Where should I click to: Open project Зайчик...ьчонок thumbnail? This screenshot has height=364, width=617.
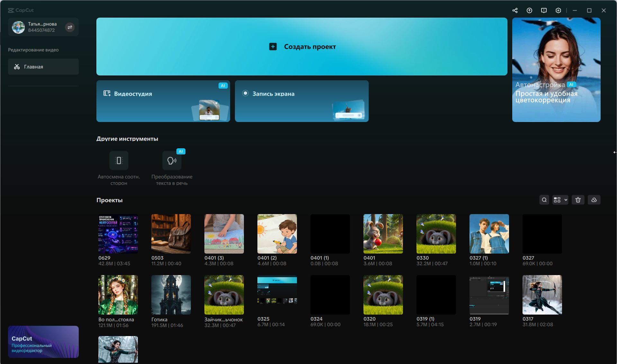224,295
